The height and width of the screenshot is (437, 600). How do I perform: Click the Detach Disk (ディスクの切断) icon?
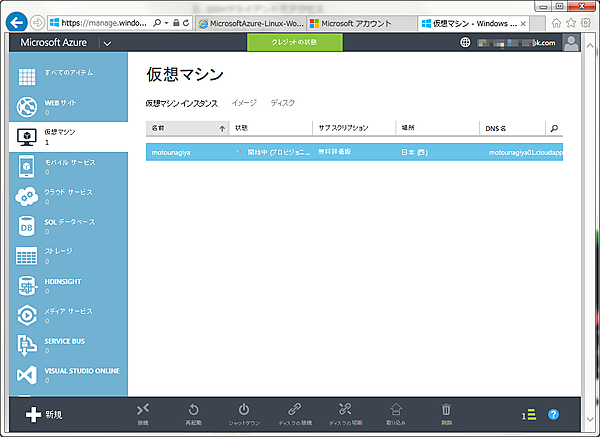(346, 410)
